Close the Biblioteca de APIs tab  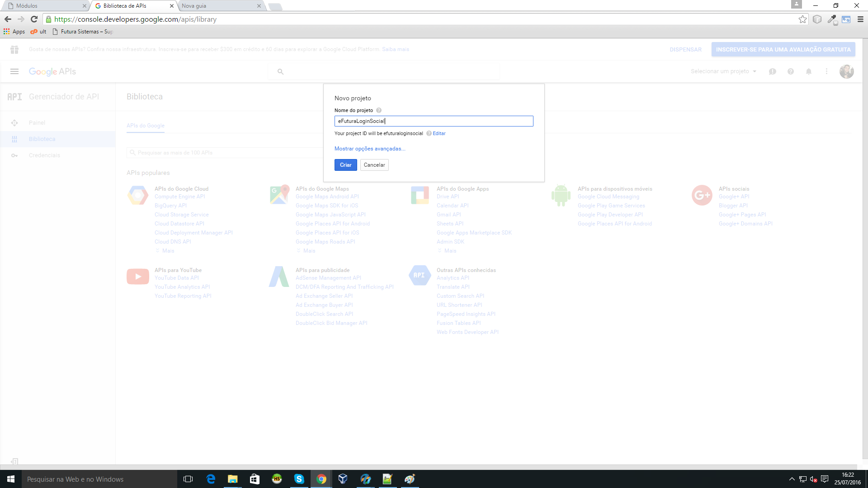coord(172,6)
